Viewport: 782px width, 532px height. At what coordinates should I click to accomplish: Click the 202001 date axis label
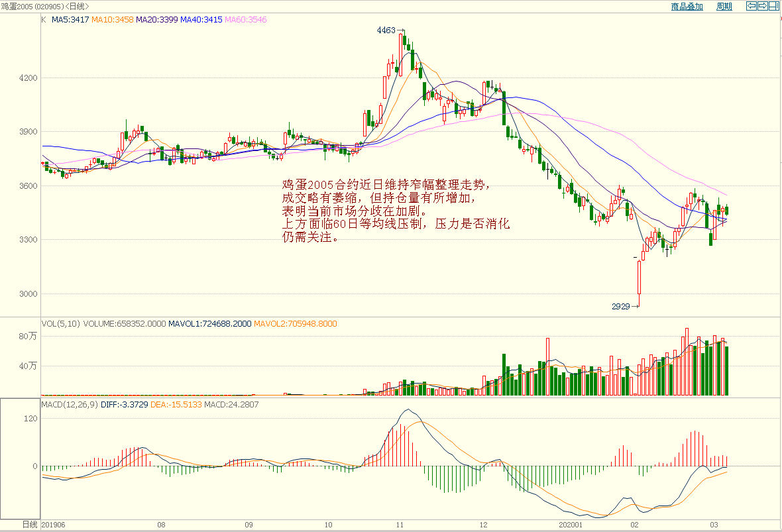pos(571,525)
